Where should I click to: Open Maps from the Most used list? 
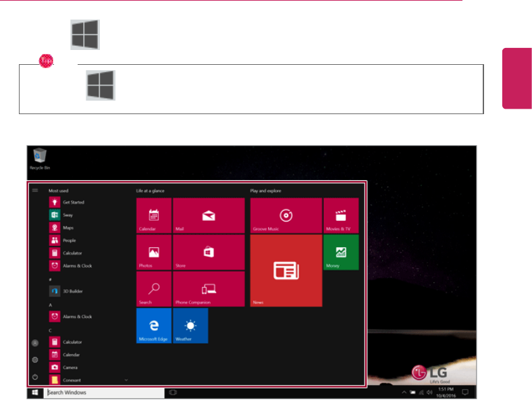pos(61,228)
